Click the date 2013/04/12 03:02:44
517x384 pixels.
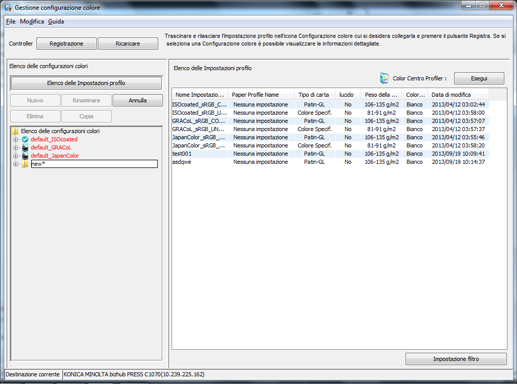point(458,105)
